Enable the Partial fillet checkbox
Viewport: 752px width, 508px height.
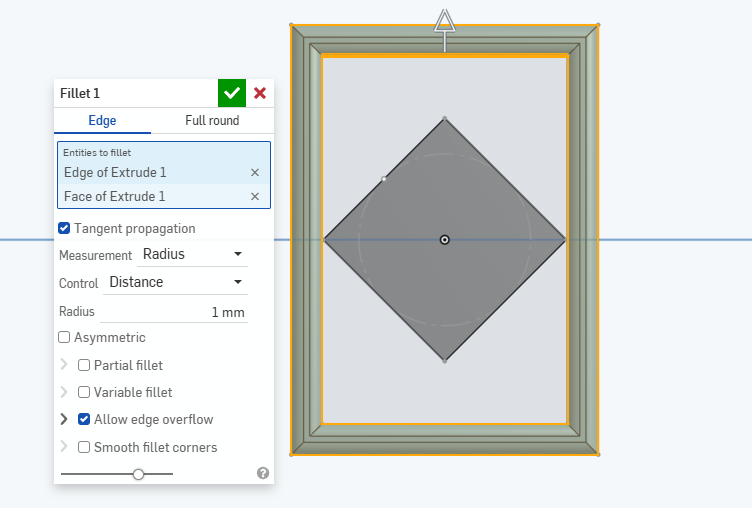coord(85,365)
